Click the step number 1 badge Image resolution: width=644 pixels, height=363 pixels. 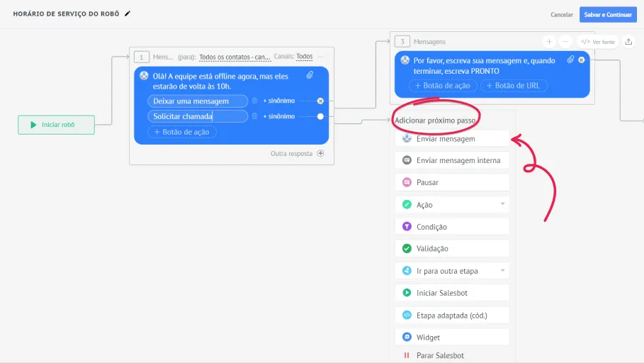[x=141, y=57]
